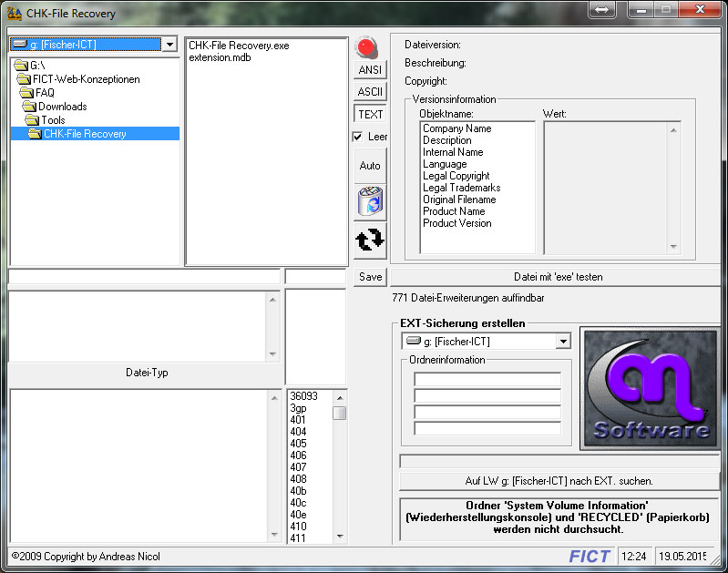Select extension 40c in list
This screenshot has height=573, width=728.
click(298, 503)
